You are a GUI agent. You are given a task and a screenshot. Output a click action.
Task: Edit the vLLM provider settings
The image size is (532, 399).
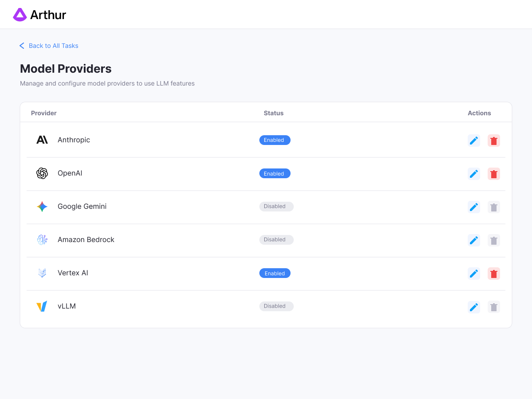[x=473, y=306]
